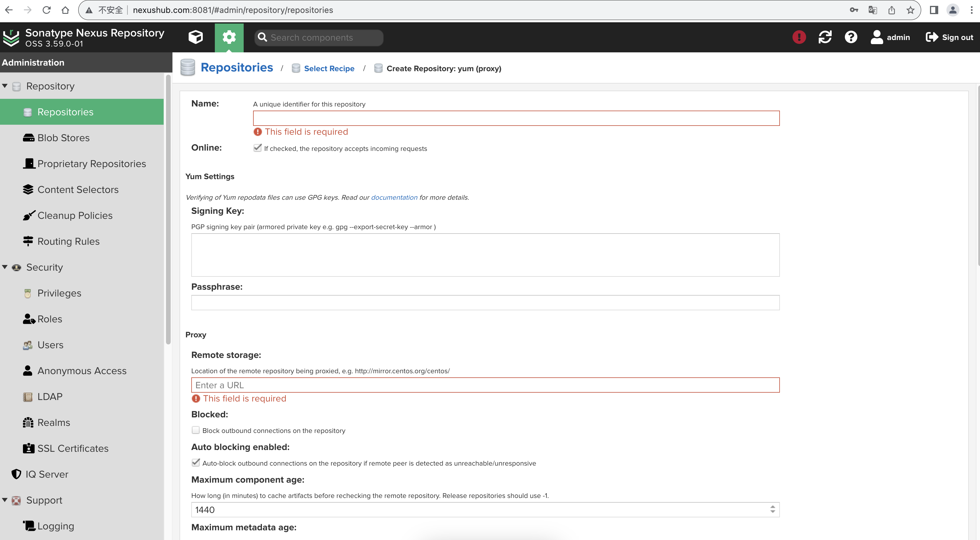This screenshot has height=540, width=980.
Task: Open Content Selectors
Action: [x=82, y=189]
